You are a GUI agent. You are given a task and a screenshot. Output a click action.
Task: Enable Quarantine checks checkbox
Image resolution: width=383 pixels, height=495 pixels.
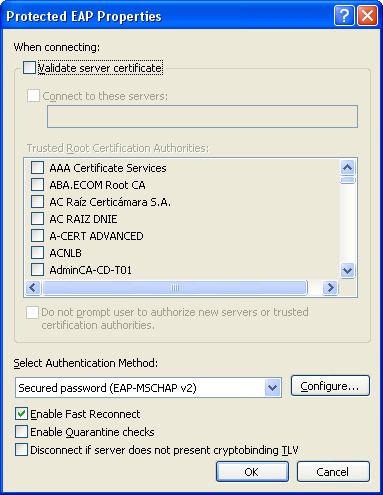coord(21,432)
